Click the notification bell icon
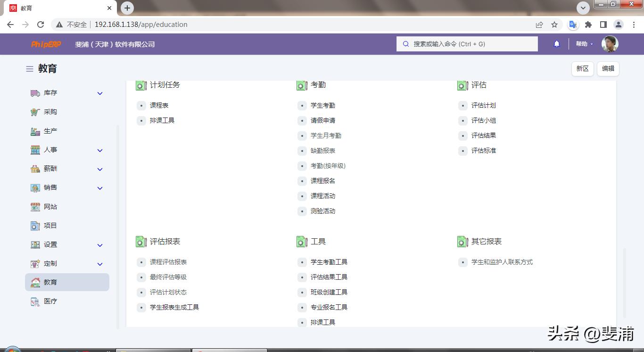 tap(556, 44)
